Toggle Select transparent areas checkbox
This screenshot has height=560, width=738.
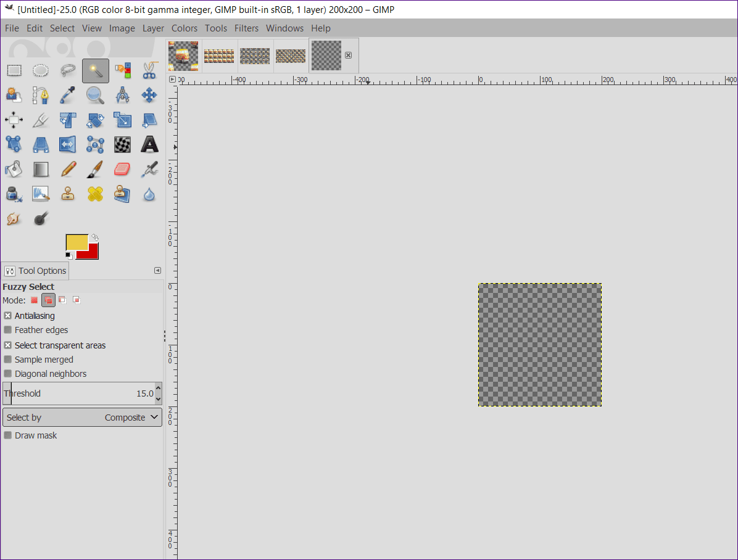[7, 345]
